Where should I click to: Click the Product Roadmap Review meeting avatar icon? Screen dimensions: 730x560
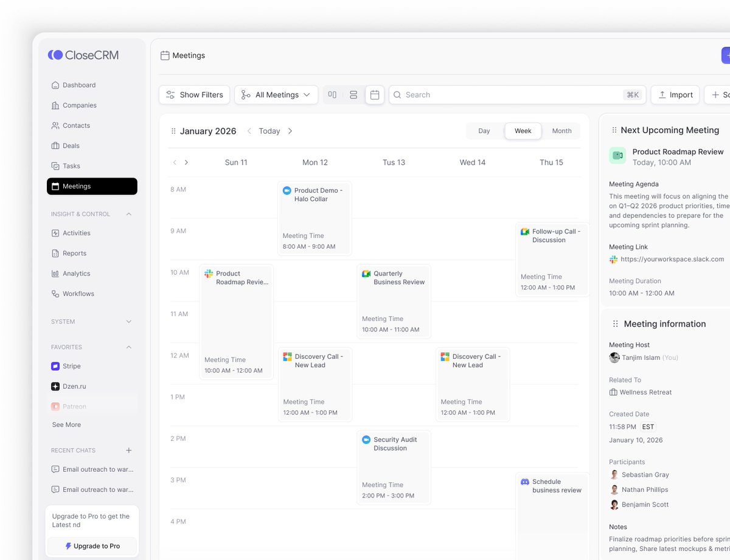click(x=617, y=156)
